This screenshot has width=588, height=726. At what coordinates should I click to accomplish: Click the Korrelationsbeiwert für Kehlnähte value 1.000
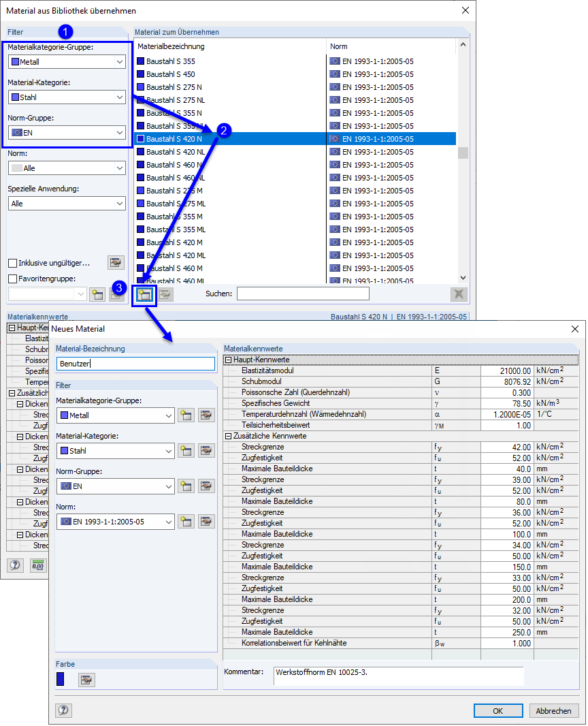click(x=508, y=643)
